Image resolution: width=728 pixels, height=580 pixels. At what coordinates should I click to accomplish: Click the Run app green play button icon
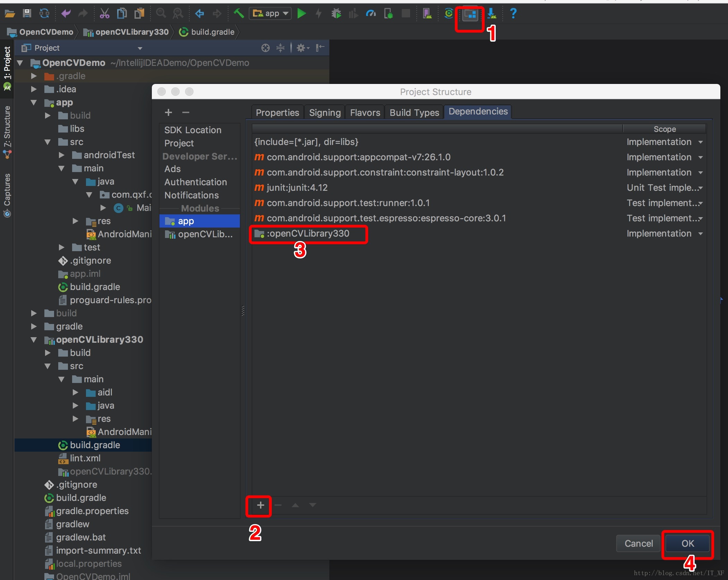point(302,13)
